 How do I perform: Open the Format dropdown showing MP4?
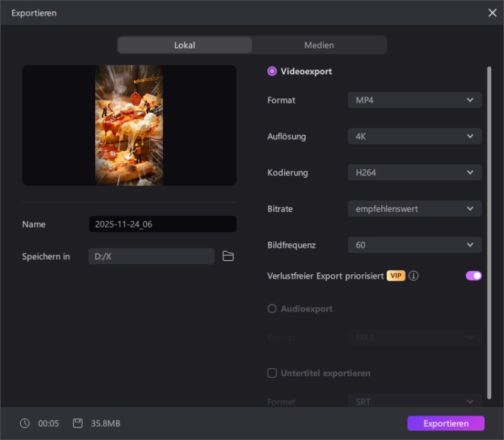(x=415, y=100)
